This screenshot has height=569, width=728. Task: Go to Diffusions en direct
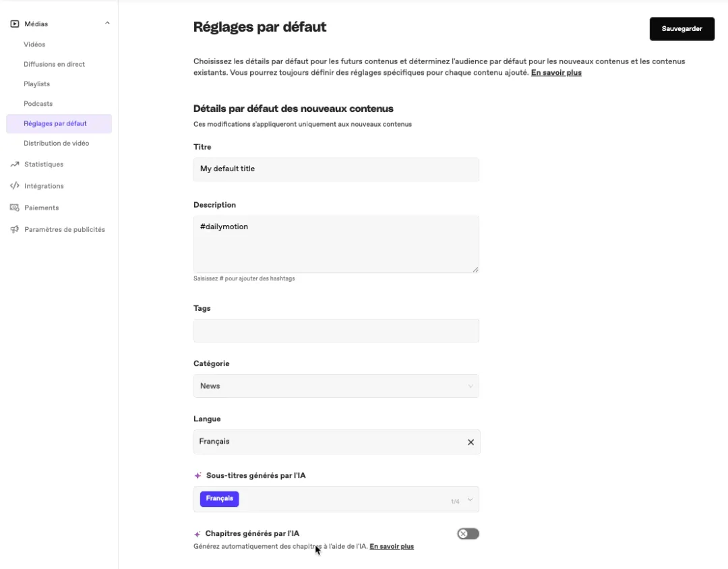55,64
